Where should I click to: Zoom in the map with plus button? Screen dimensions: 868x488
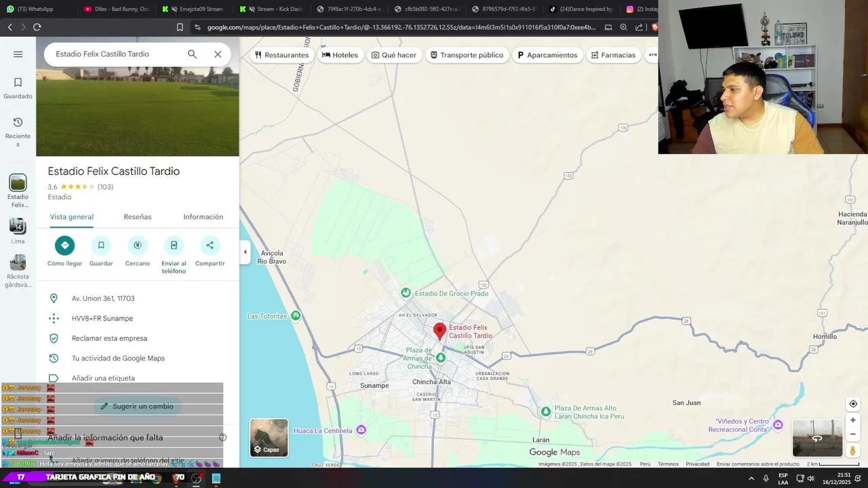tap(853, 420)
